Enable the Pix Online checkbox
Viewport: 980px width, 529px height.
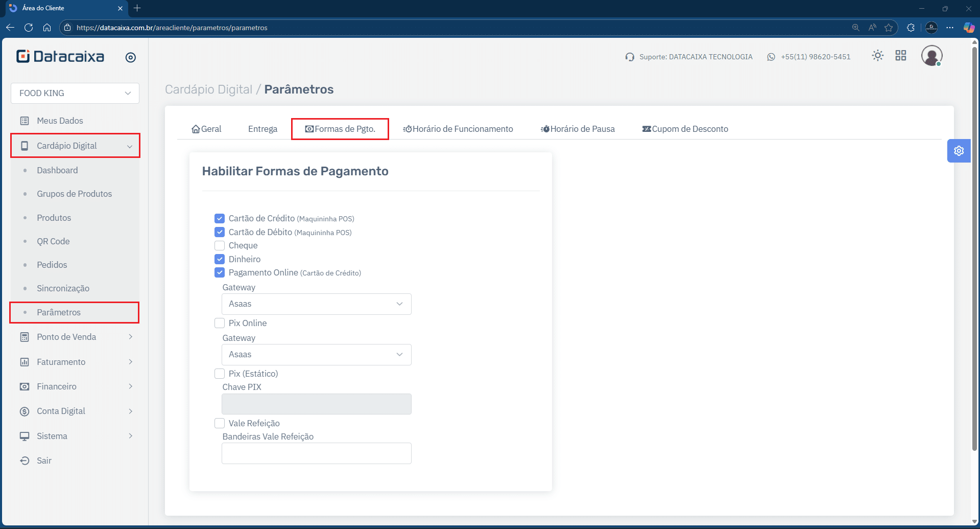click(220, 323)
